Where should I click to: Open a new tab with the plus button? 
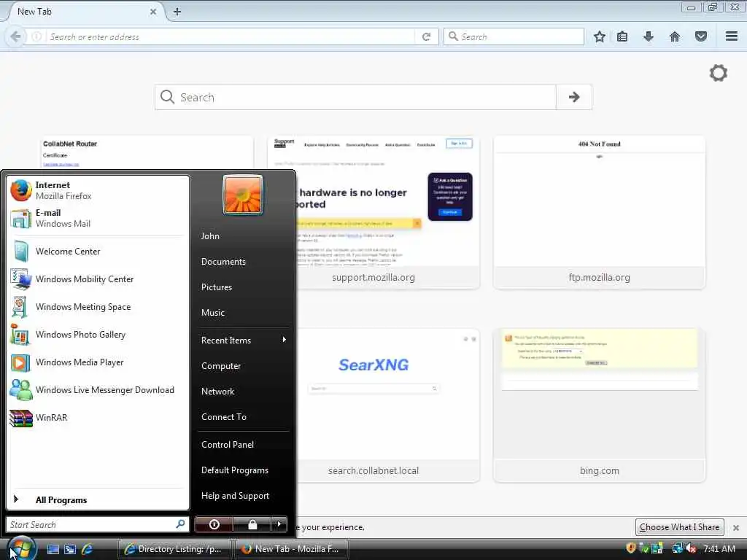pyautogui.click(x=177, y=12)
